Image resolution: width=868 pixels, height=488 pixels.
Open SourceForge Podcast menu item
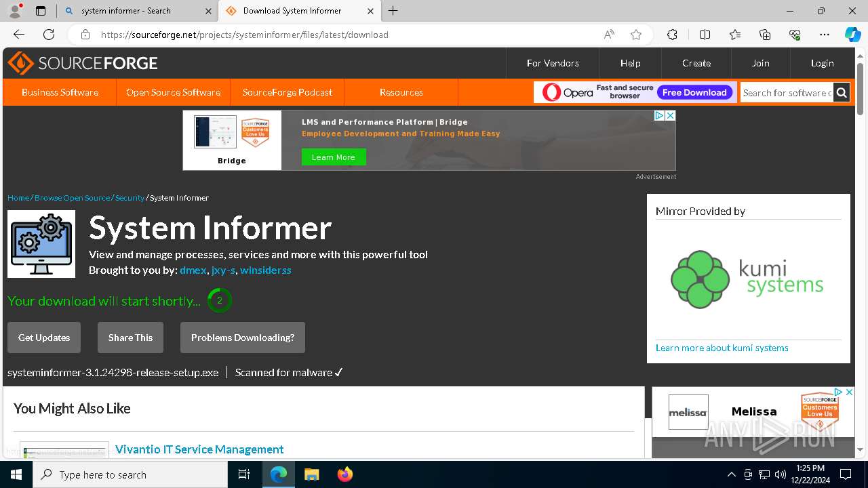click(x=288, y=92)
